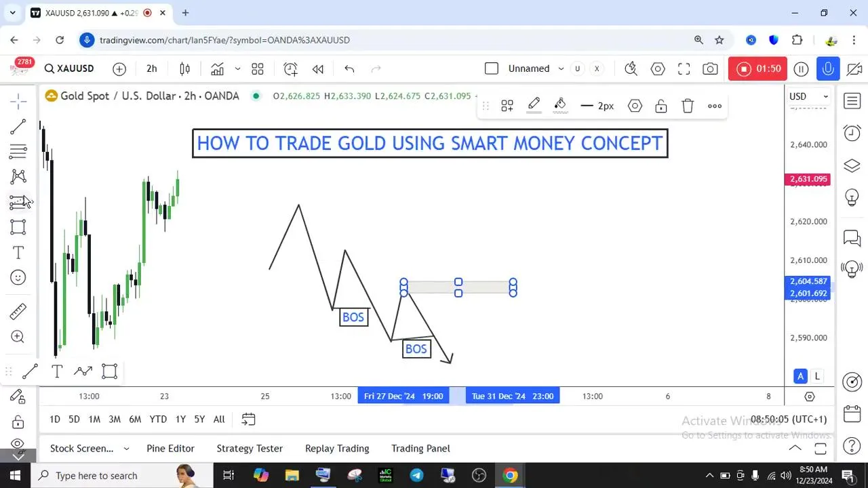Screen dimensions: 868x488
Task: Collapse the bottom panel with up chevron
Action: pyautogui.click(x=795, y=449)
